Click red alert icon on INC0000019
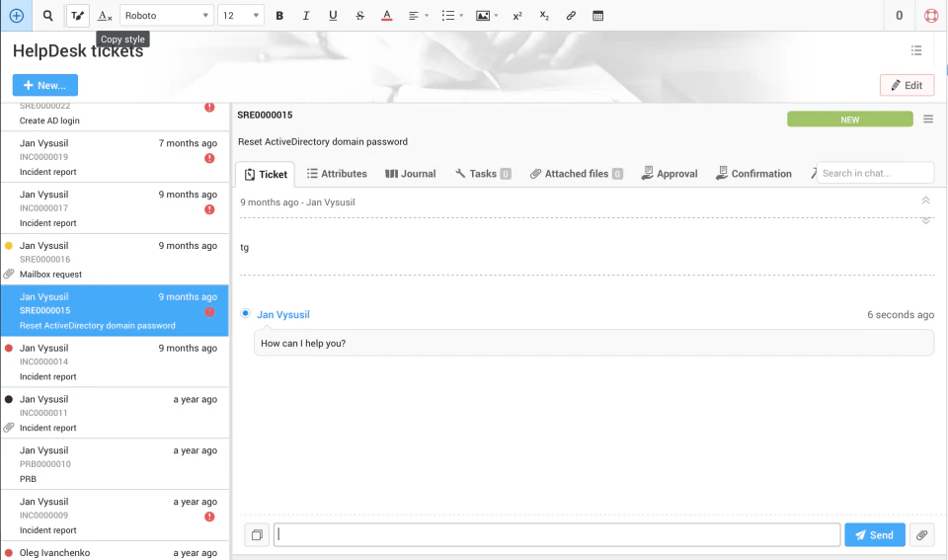The image size is (948, 560). pyautogui.click(x=209, y=158)
